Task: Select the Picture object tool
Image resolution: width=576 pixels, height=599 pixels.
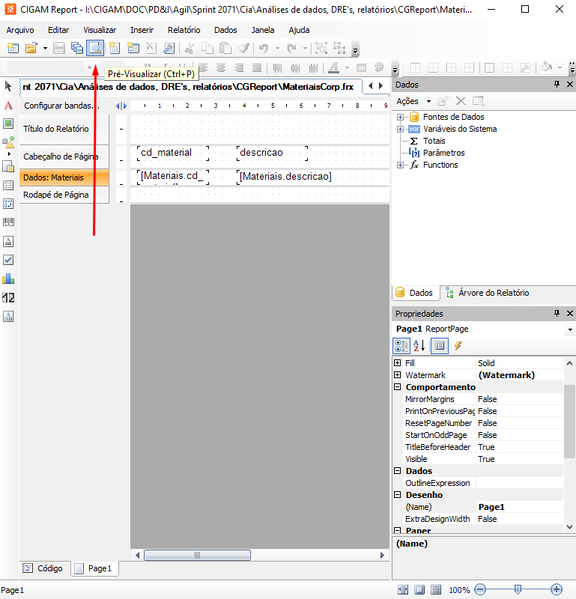Action: 8,123
